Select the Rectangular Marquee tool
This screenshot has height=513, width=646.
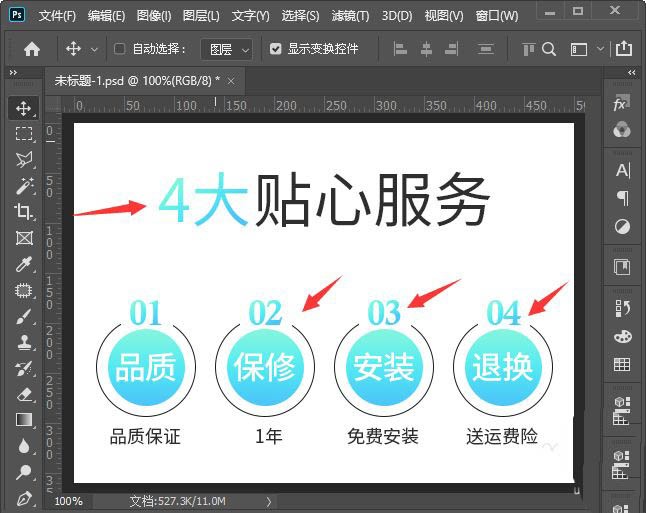pyautogui.click(x=24, y=134)
